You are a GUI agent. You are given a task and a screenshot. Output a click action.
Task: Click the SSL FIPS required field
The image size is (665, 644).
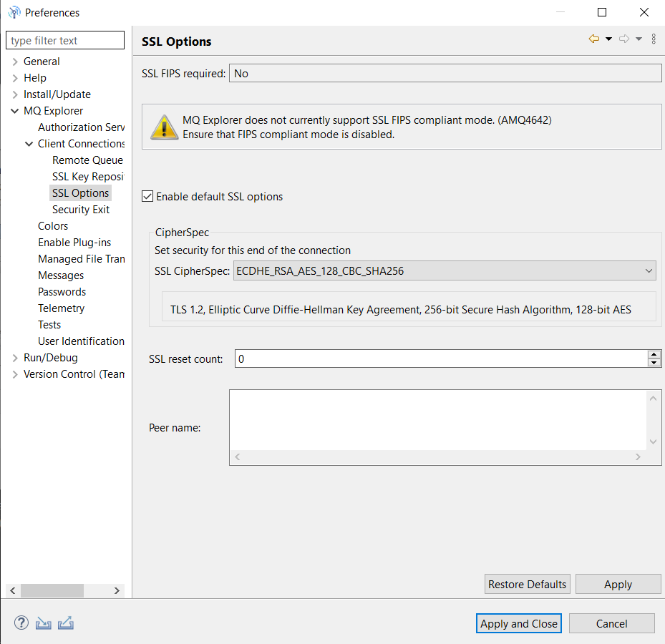[x=445, y=74]
